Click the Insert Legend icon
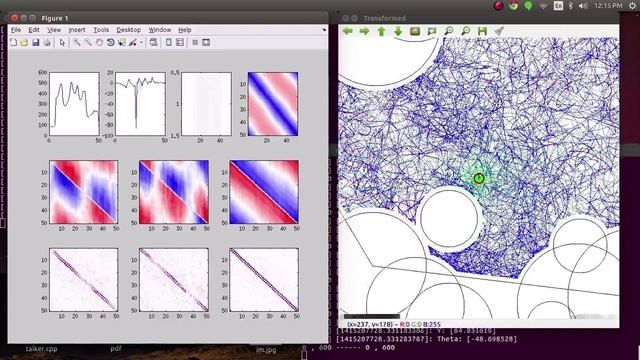Image resolution: width=640 pixels, height=360 pixels. [180, 42]
